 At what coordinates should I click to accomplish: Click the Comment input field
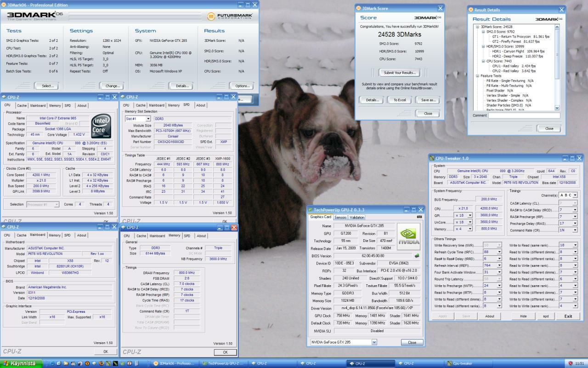pos(524,115)
